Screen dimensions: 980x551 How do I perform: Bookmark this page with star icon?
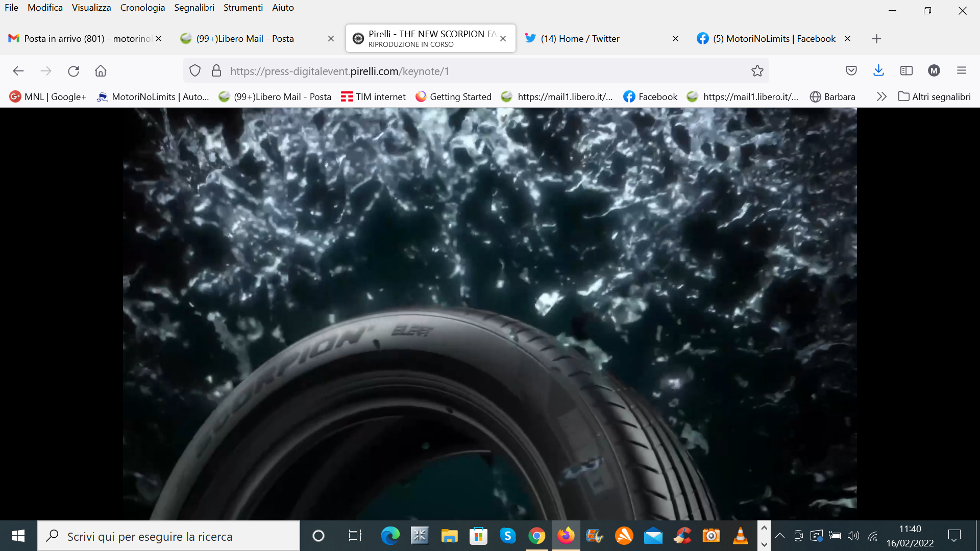[757, 71]
